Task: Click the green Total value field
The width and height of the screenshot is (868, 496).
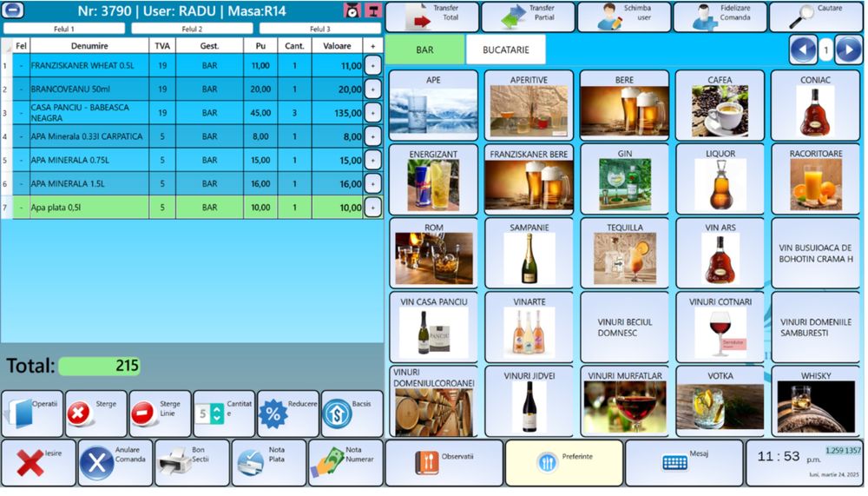Action: pos(100,366)
